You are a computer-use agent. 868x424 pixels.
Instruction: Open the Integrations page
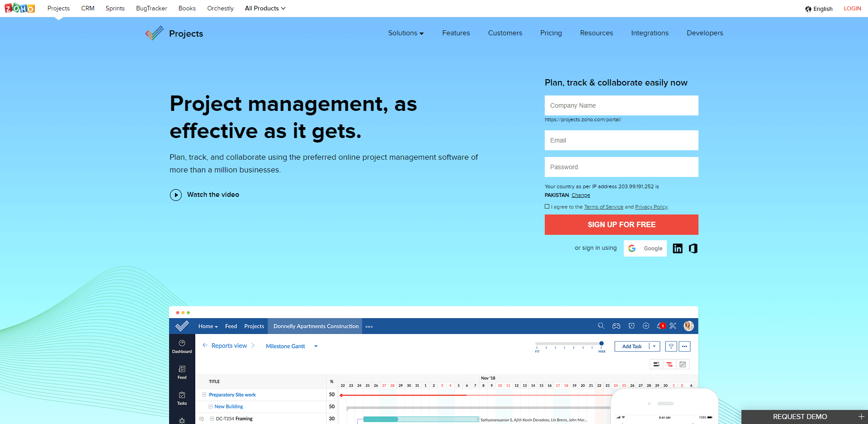[x=650, y=33]
